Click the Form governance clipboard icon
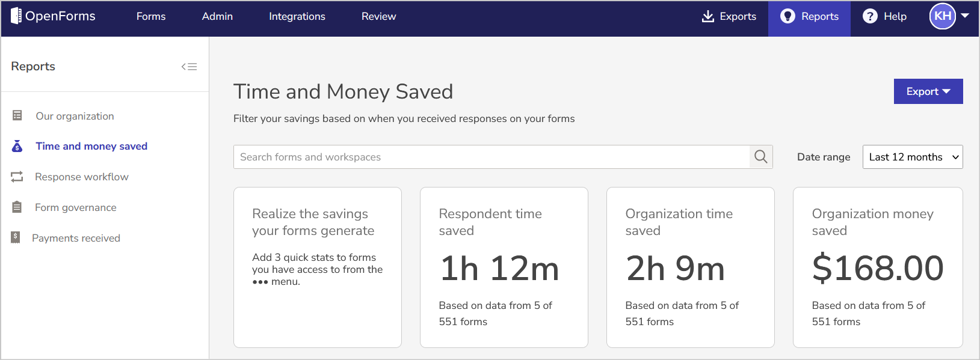Viewport: 980px width, 360px height. 17,207
